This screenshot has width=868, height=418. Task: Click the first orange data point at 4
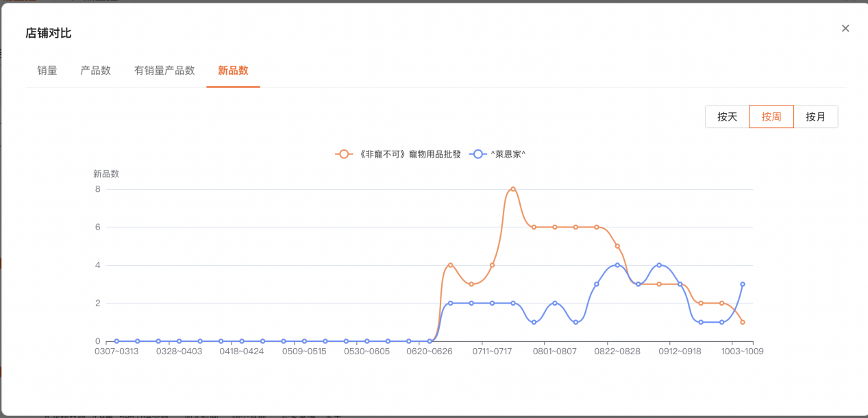tap(450, 265)
